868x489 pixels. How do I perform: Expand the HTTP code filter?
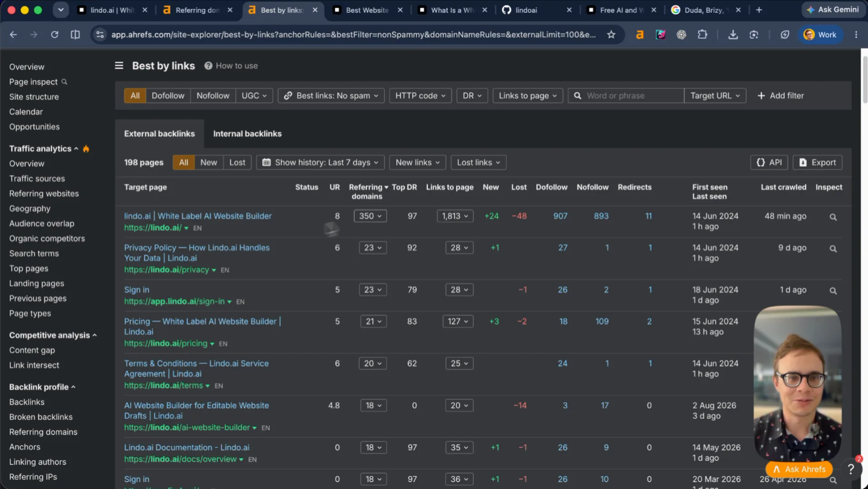(420, 96)
